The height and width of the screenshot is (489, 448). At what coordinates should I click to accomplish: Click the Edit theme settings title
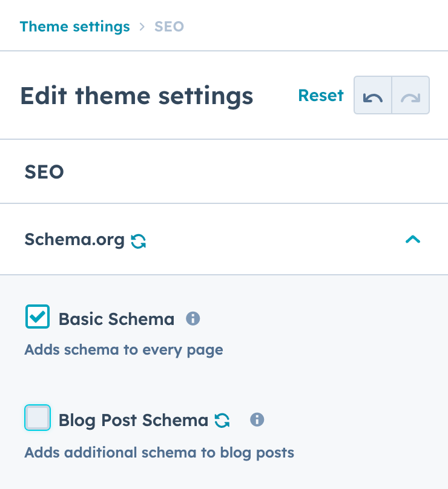[137, 96]
